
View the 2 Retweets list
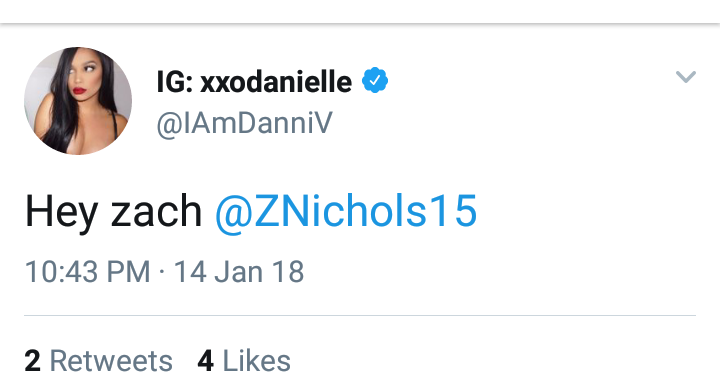[98, 361]
